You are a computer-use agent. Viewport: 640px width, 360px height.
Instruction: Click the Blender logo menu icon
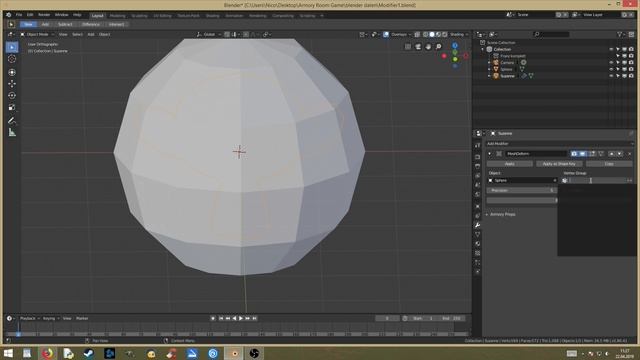9,15
